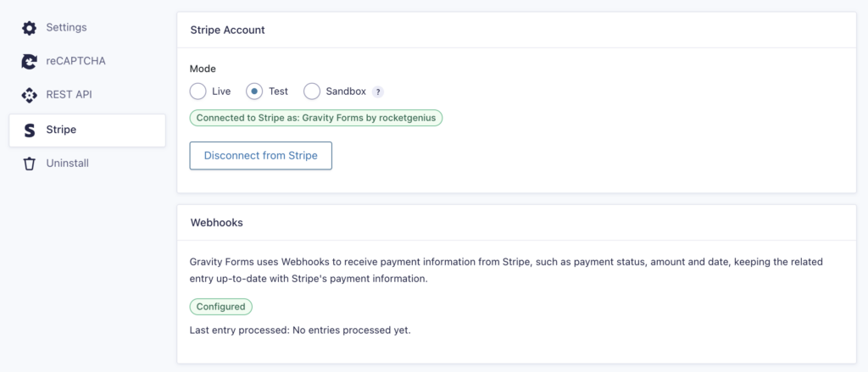Click the Uninstall trash icon
Viewport: 868px width, 372px height.
coord(29,164)
